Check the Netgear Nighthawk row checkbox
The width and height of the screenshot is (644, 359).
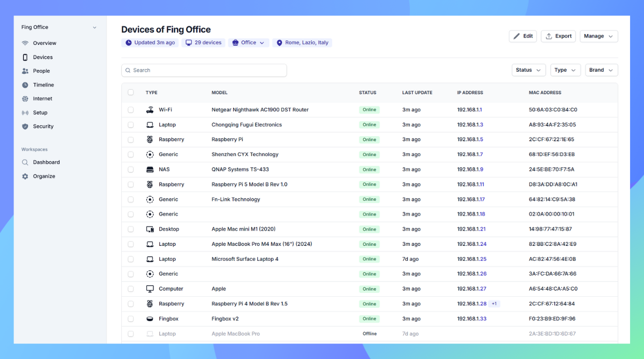pos(131,110)
